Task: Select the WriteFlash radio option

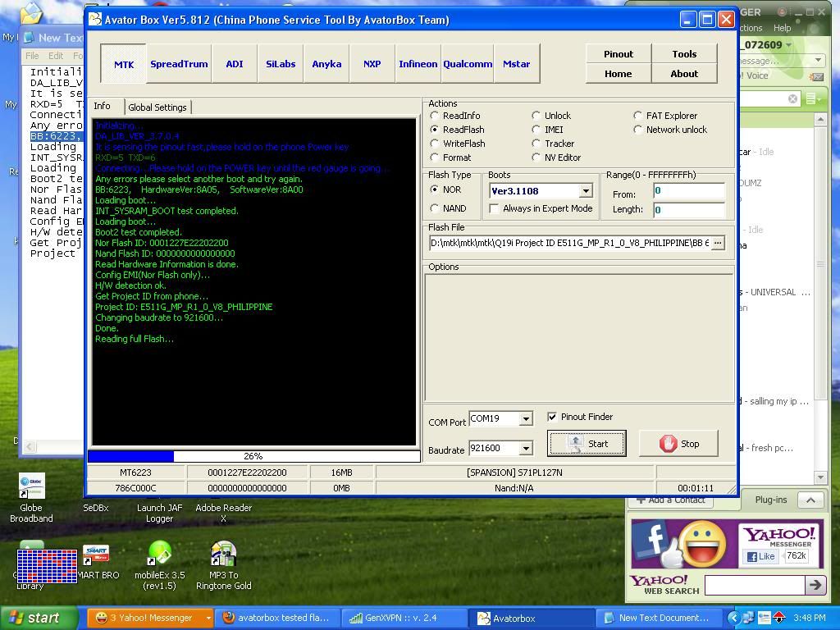Action: pos(435,144)
